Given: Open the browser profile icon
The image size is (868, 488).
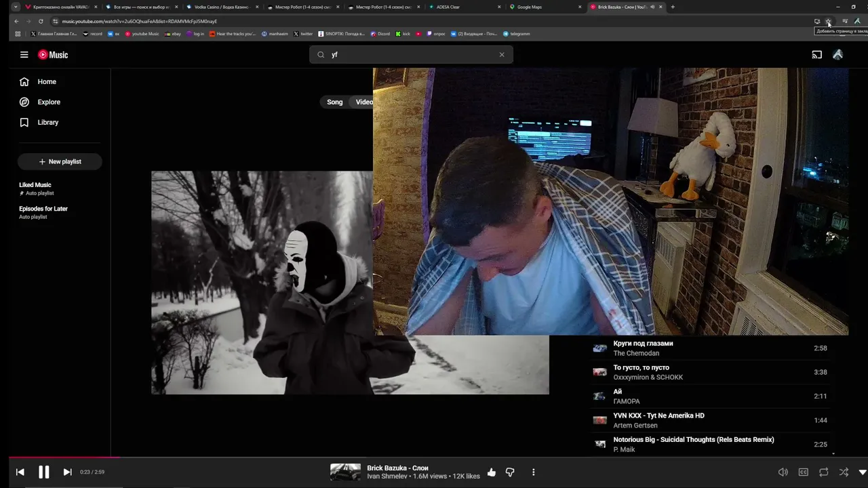Looking at the screenshot, I should 857,21.
